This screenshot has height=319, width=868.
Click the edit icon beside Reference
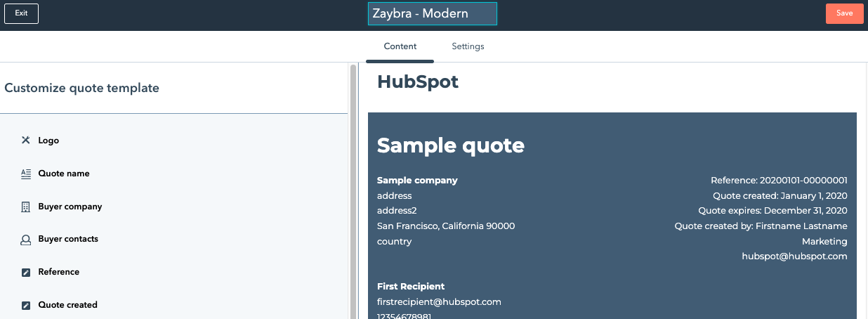pos(26,273)
